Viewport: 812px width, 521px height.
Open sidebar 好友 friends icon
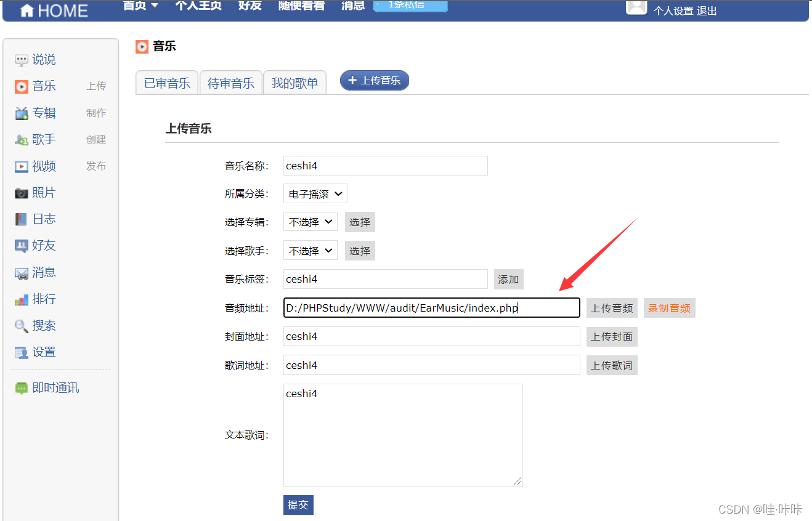(22, 246)
